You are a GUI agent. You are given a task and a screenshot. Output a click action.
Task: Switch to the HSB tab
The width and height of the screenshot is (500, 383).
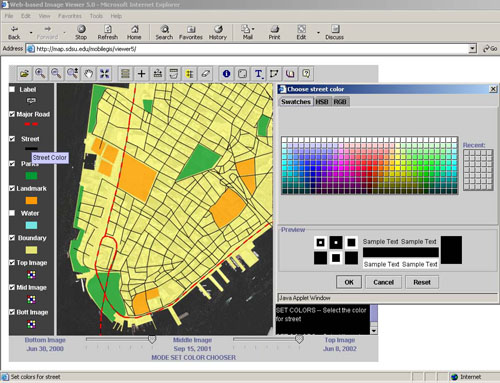pos(322,102)
